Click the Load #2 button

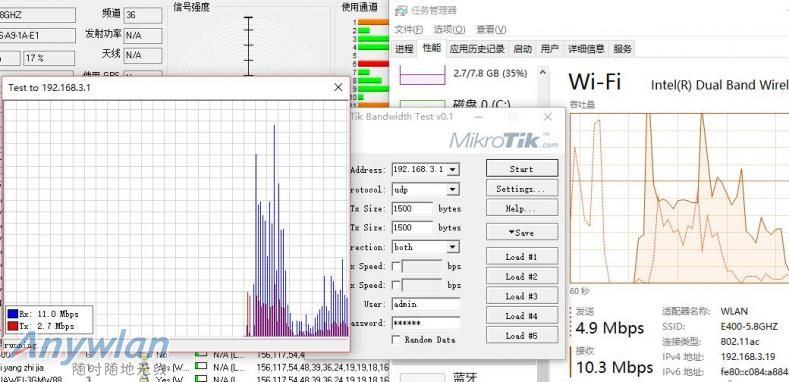click(x=522, y=276)
